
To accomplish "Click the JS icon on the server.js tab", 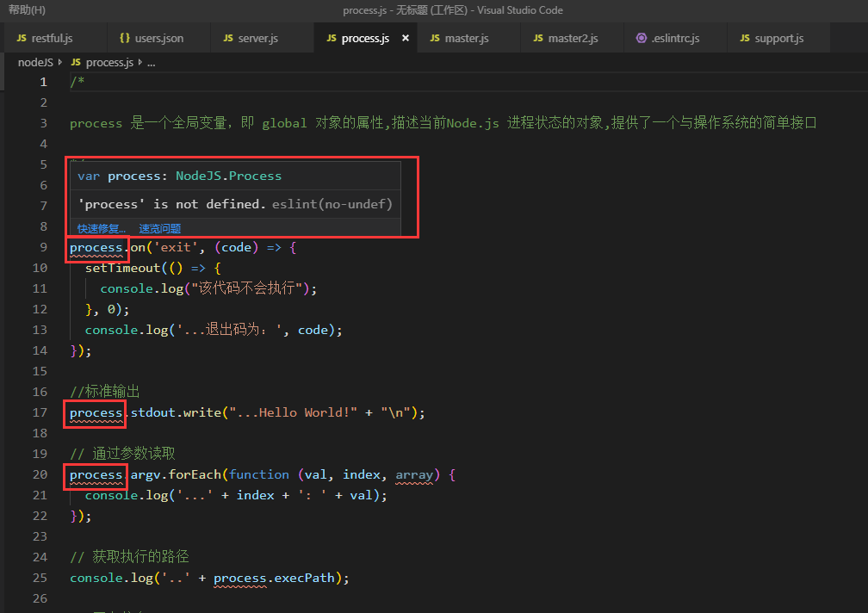I will tap(228, 38).
